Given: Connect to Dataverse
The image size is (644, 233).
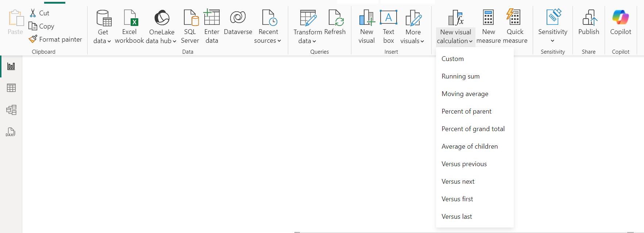Looking at the screenshot, I should pyautogui.click(x=238, y=23).
